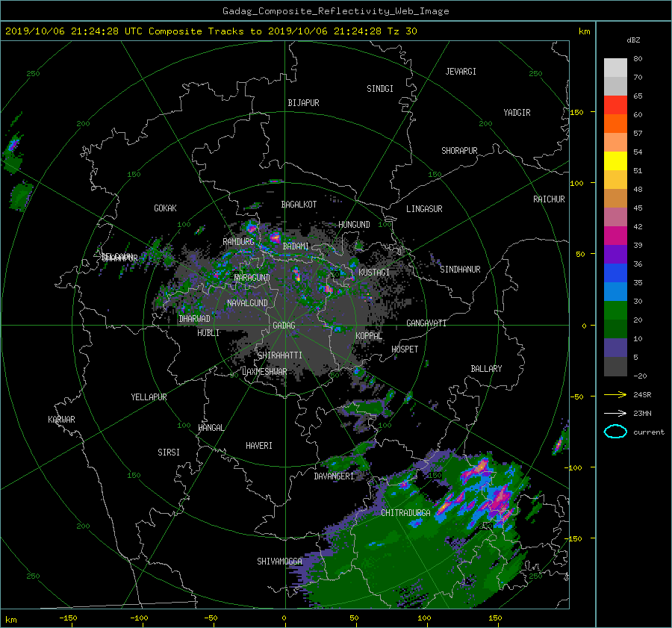This screenshot has width=672, height=628.
Task: Pick the purple 36-39 dBZ color band
Action: 615,254
